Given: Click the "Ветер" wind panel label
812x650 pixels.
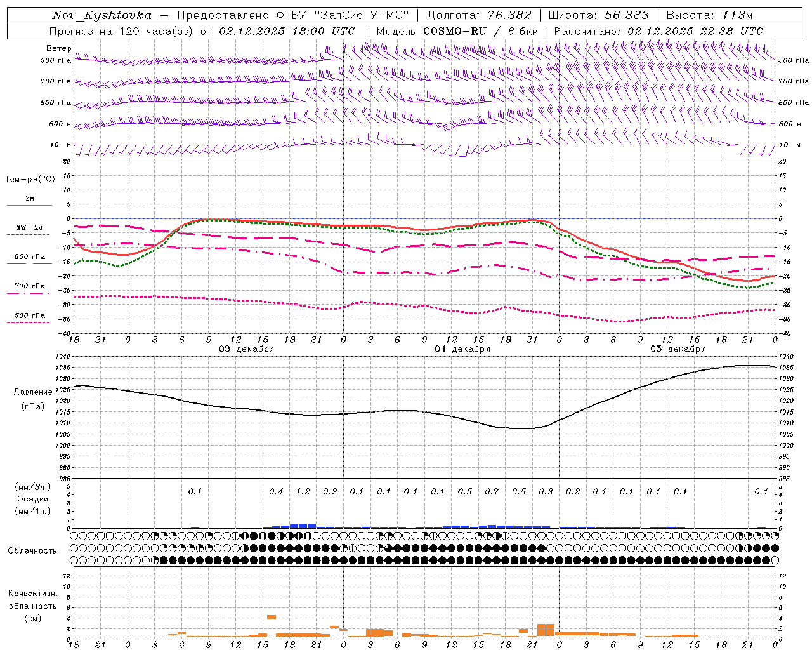Looking at the screenshot, I should click(x=58, y=48).
